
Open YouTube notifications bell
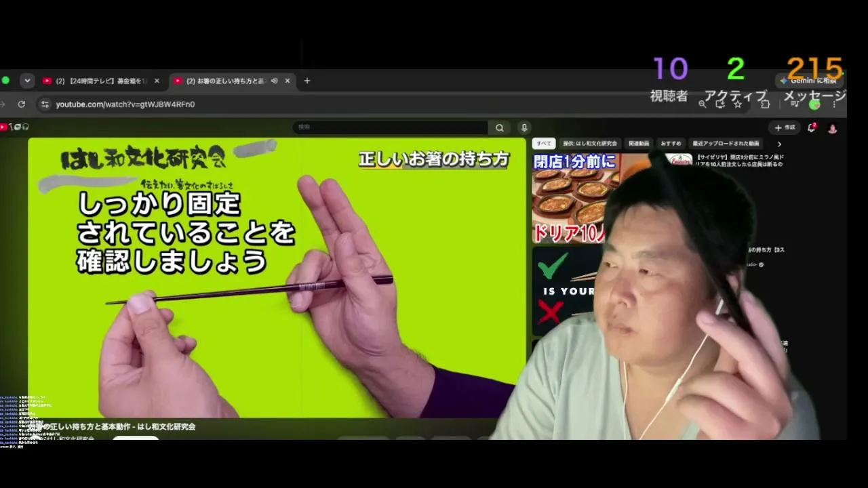(x=811, y=127)
